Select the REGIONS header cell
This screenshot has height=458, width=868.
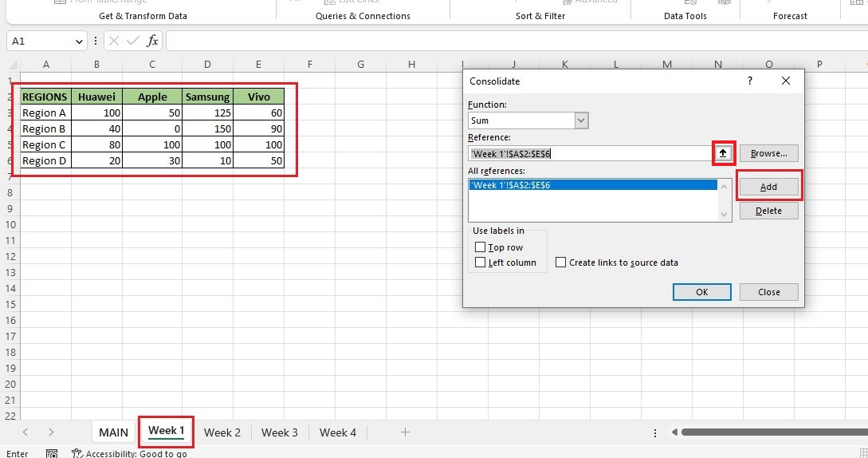(x=45, y=97)
